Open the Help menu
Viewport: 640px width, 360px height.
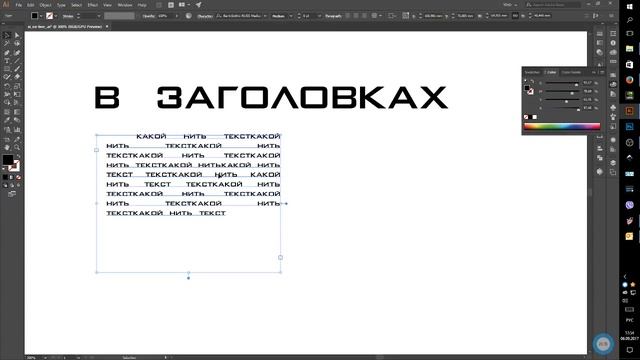coord(142,5)
